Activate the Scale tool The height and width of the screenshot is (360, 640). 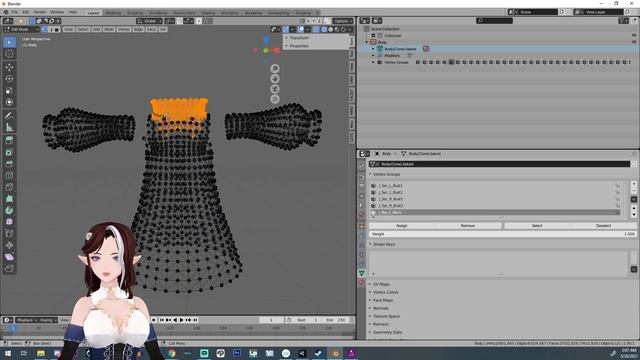(x=9, y=90)
